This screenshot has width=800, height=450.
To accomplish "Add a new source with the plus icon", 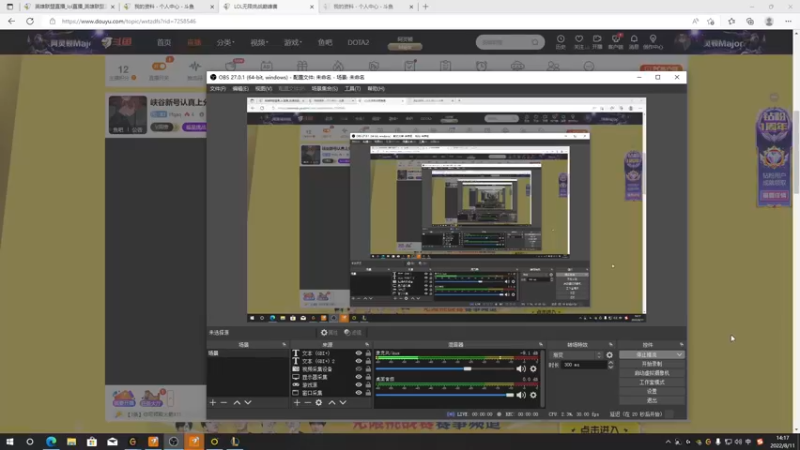I will pyautogui.click(x=297, y=403).
